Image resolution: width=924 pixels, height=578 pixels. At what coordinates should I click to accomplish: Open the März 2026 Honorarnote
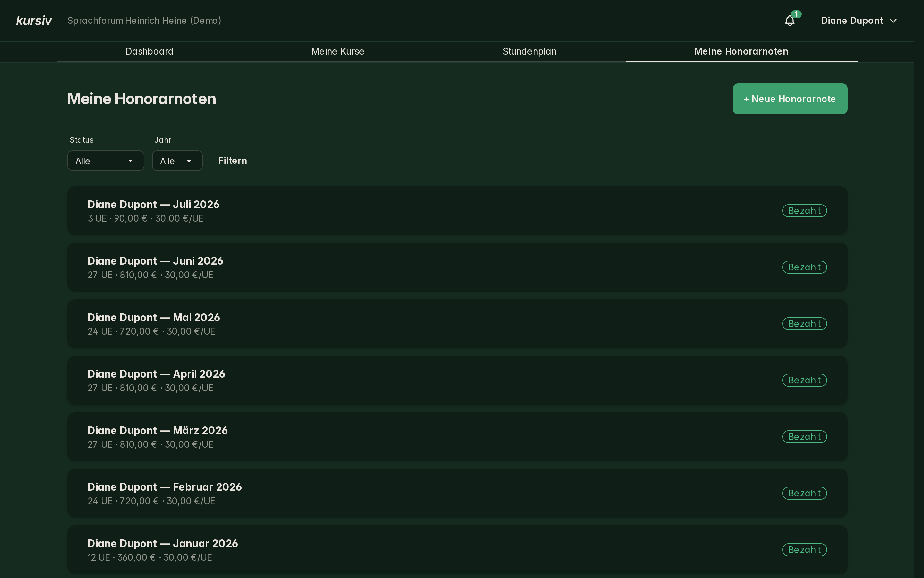458,437
